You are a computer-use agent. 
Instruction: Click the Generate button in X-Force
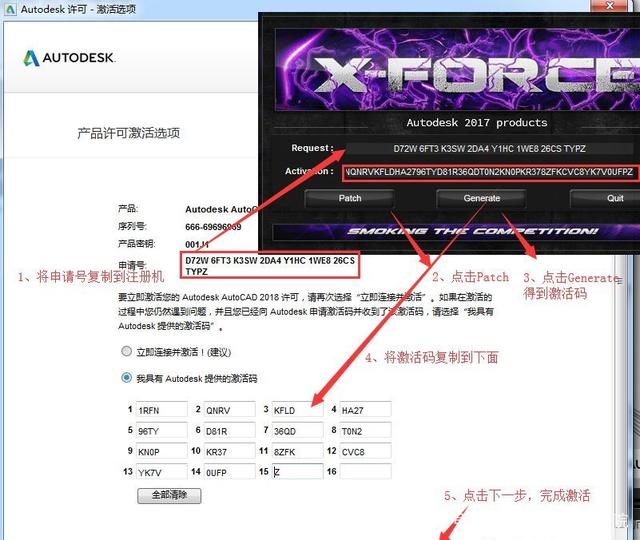point(481,199)
